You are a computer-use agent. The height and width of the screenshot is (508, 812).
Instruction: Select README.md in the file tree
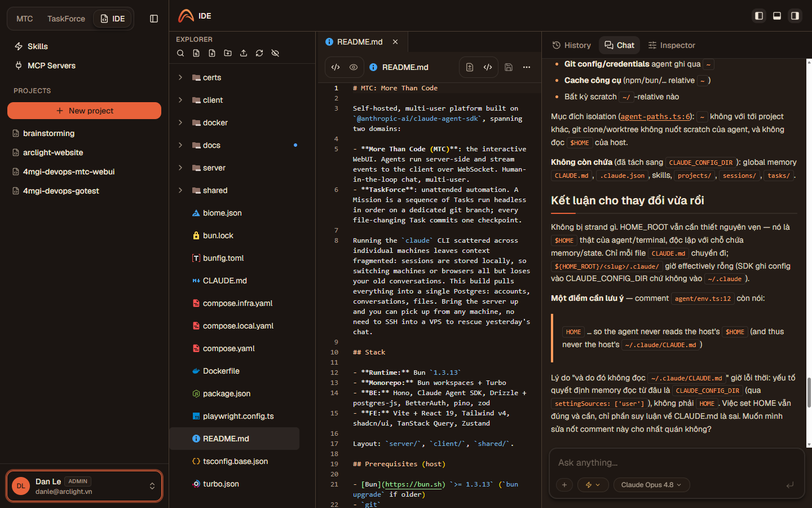pyautogui.click(x=234, y=439)
